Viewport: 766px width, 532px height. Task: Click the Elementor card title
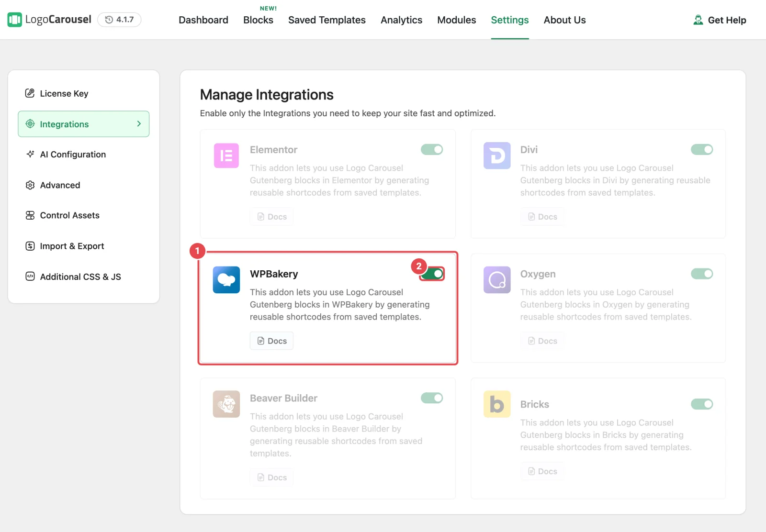[273, 150]
